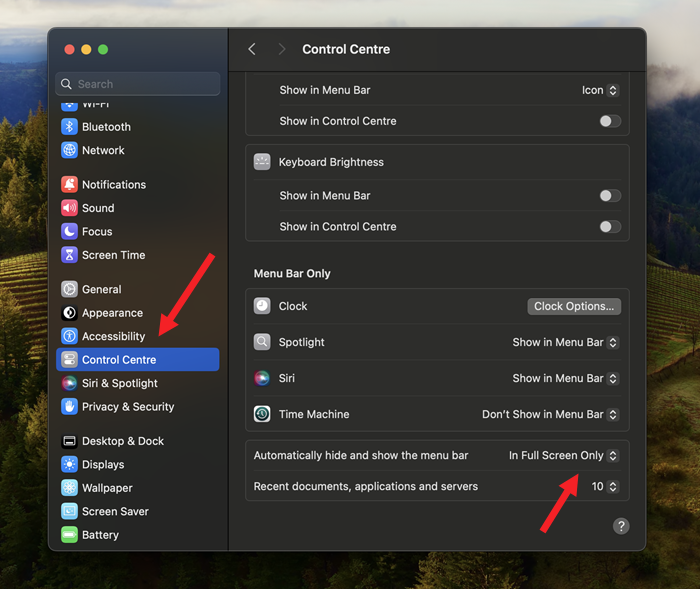Image resolution: width=700 pixels, height=589 pixels.
Task: Select Desktop & Dock in the sidebar
Action: [138, 441]
